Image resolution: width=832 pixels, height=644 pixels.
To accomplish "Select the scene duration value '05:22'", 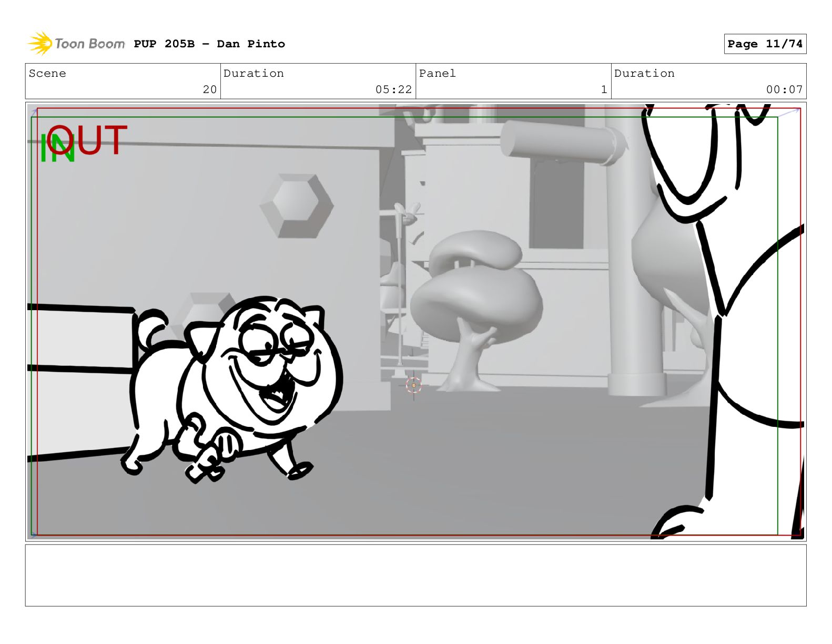I will [393, 89].
